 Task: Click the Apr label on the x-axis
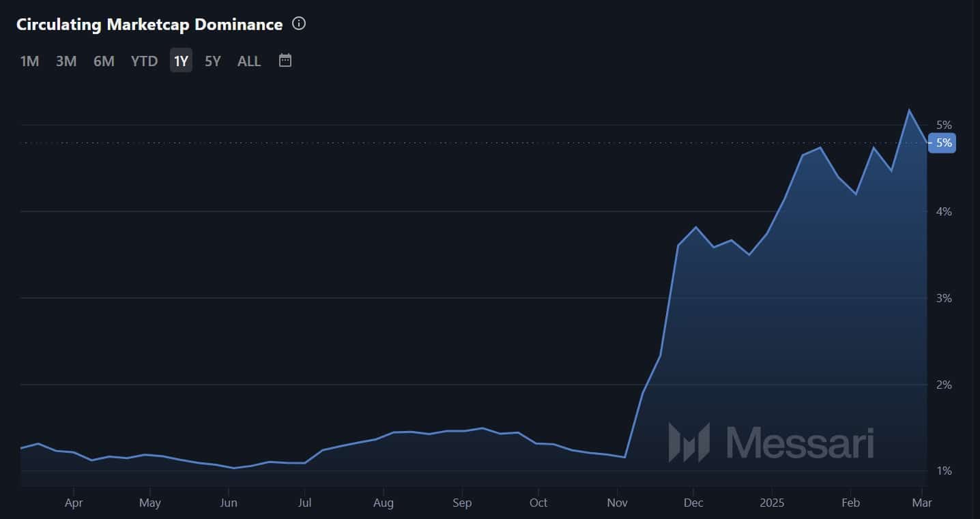click(74, 503)
